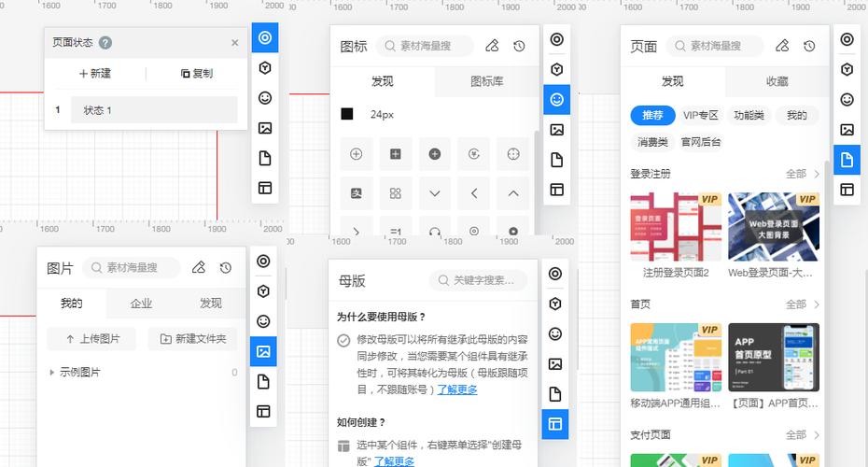Open components hexagon icon beside 页面状态 panel

click(265, 67)
